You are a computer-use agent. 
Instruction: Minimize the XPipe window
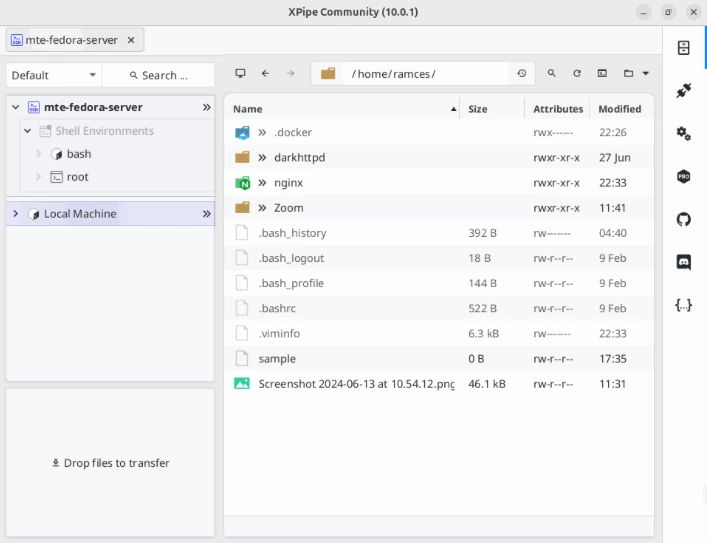[643, 12]
